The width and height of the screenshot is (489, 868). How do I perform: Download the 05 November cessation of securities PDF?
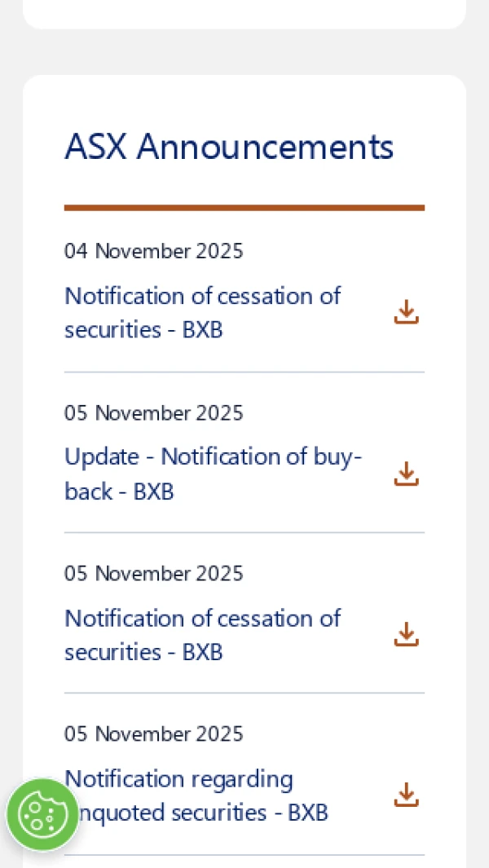click(x=405, y=634)
